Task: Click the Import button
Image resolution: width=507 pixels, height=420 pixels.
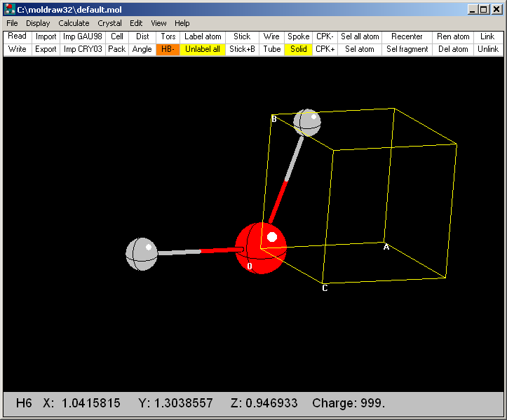Action: pyautogui.click(x=46, y=36)
